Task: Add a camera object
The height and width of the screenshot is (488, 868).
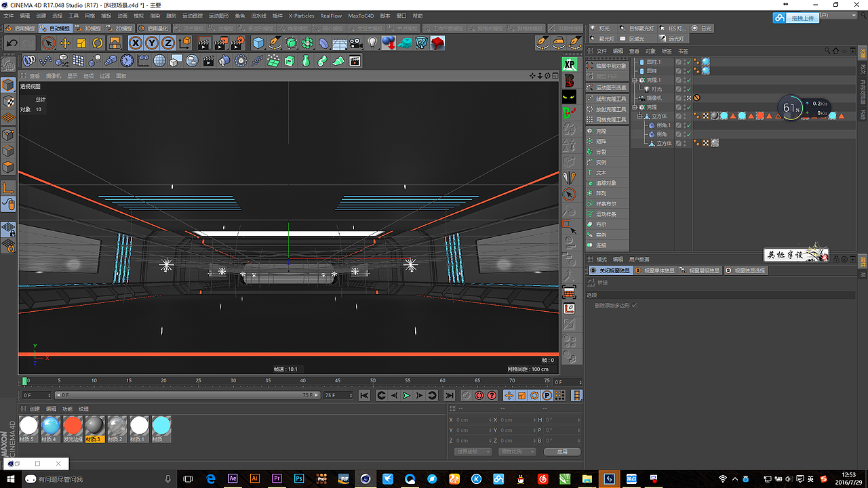Action: coord(356,43)
